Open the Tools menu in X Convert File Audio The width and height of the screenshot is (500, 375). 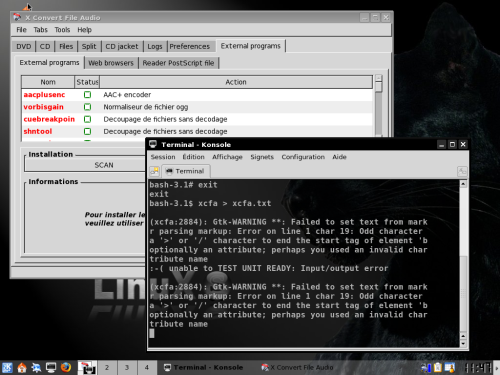point(62,30)
